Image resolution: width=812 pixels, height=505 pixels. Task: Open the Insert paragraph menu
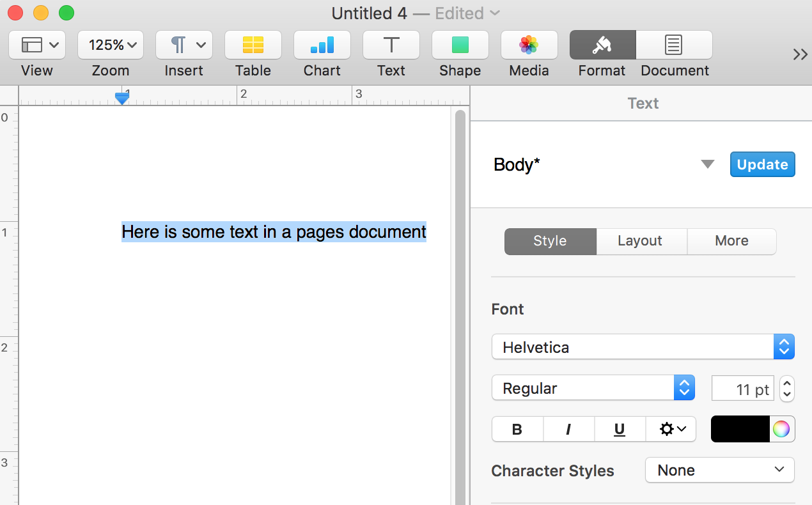pos(184,45)
